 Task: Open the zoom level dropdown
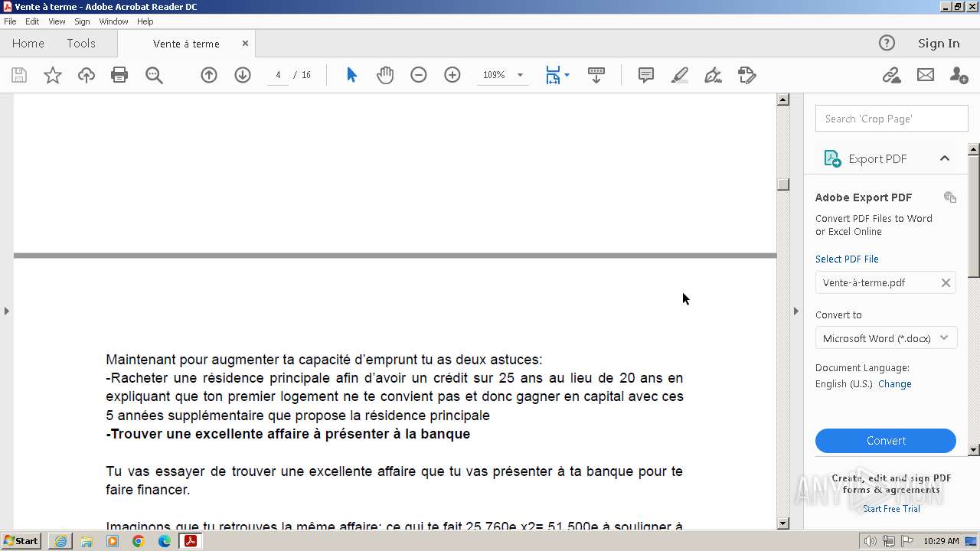coord(520,75)
